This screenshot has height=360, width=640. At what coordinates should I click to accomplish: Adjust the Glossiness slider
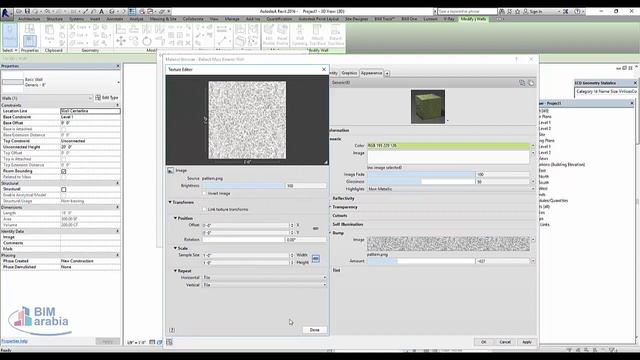coord(421,182)
